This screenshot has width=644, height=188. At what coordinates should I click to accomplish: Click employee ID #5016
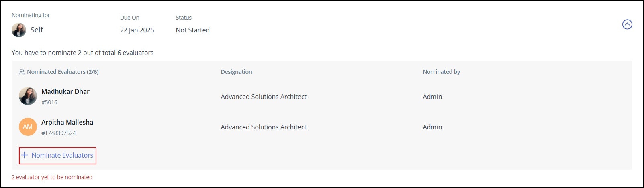[x=49, y=102]
